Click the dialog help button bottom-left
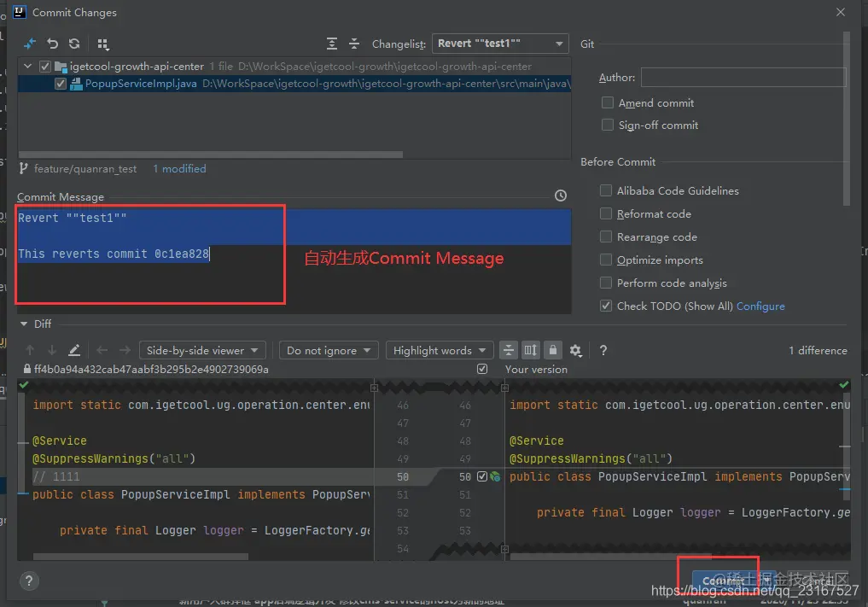The width and height of the screenshot is (868, 607). coord(29,581)
